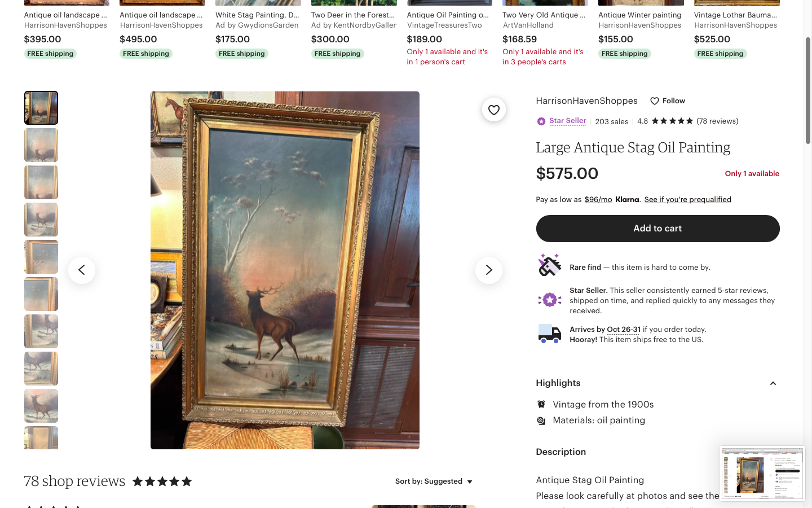Screen dimensions: 812x508
Task: Select the second painting thumbnail
Action: (x=41, y=145)
